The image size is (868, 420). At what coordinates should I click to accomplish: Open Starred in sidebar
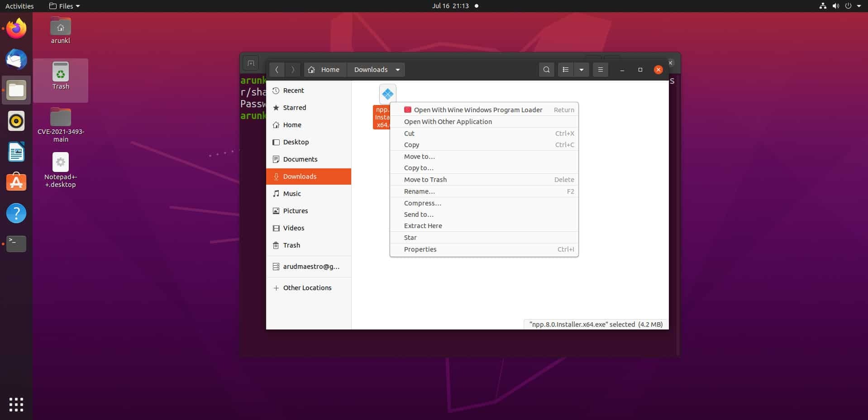pos(309,108)
